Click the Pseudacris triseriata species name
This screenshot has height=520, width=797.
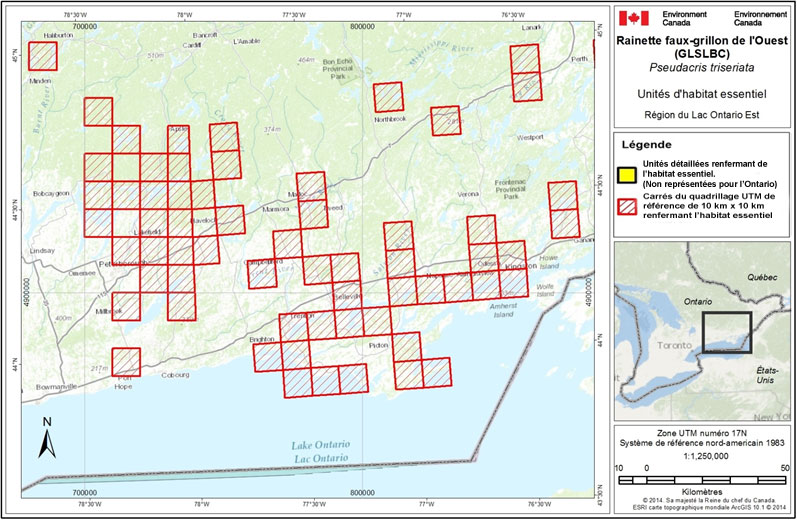(702, 67)
